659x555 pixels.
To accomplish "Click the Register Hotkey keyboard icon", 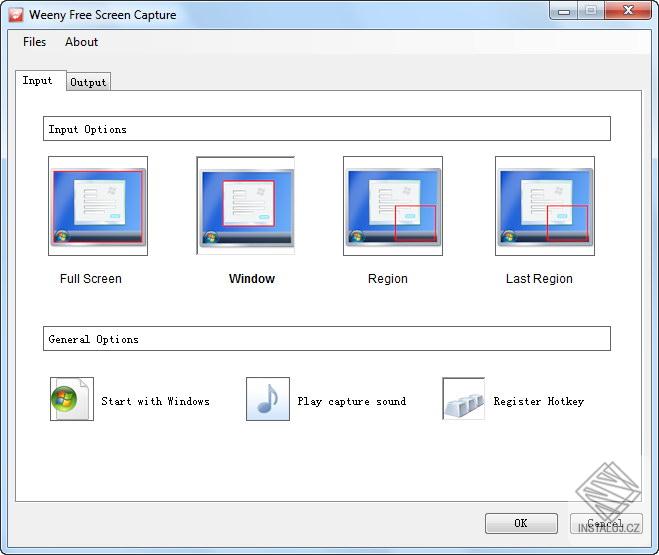I will point(464,399).
